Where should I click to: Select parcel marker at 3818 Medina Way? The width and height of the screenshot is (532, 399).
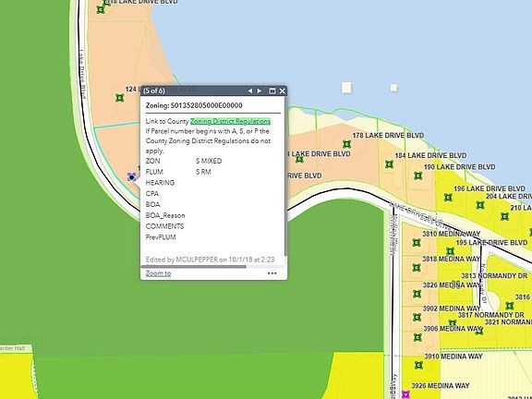click(x=417, y=268)
